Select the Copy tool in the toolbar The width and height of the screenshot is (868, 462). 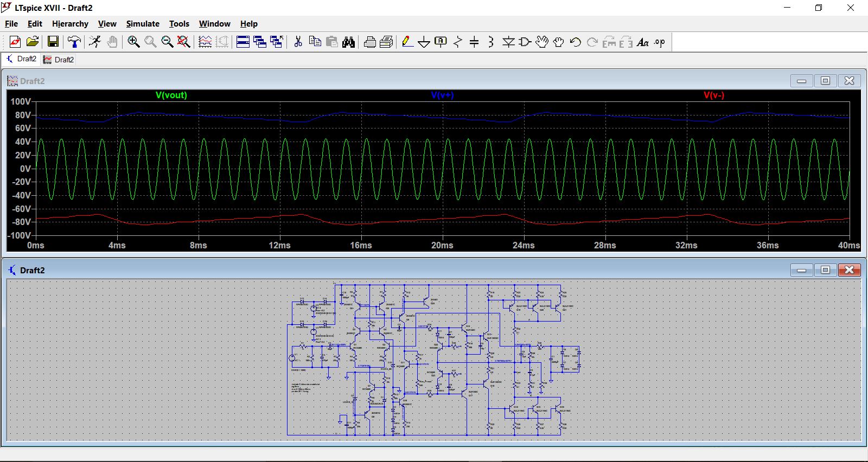[x=315, y=42]
